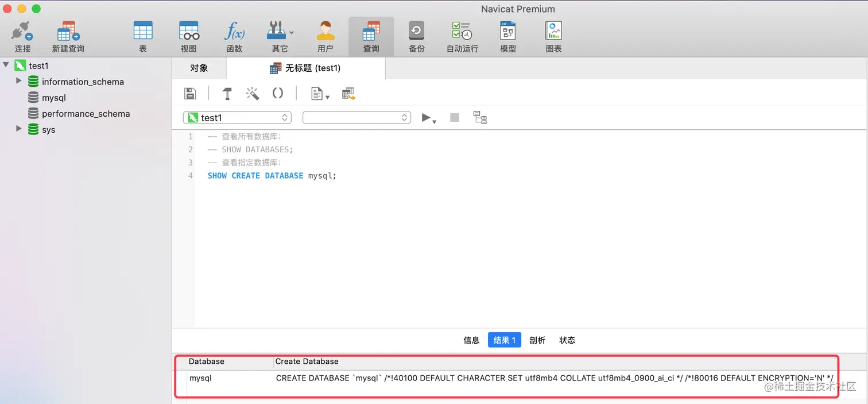The width and height of the screenshot is (868, 404).
Task: Click the 连接 connection toolbar icon
Action: click(22, 37)
